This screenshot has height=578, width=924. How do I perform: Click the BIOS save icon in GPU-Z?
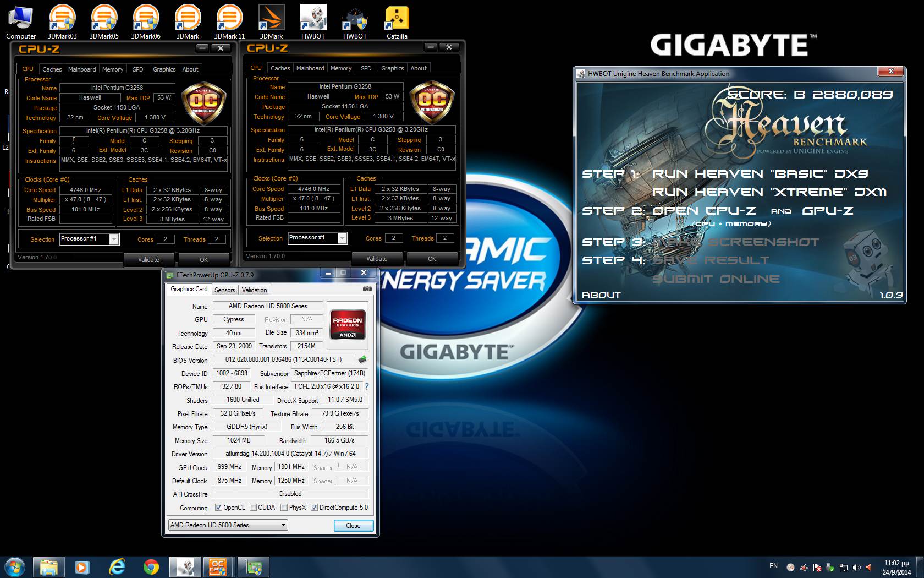362,359
